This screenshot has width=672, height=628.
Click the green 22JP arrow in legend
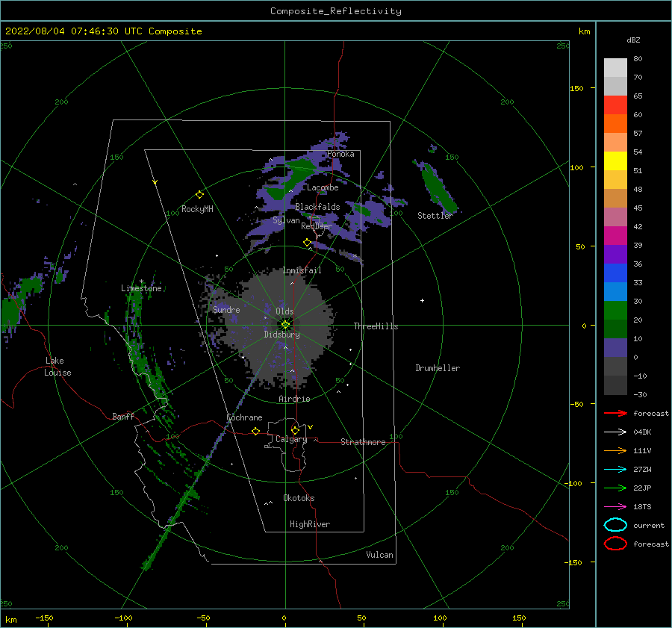click(x=615, y=488)
